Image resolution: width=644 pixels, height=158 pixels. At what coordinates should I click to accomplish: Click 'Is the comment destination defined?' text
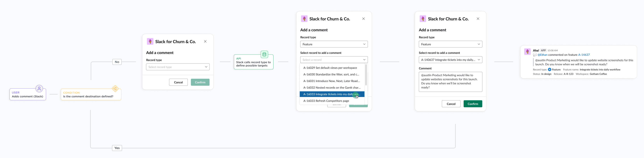(88, 97)
